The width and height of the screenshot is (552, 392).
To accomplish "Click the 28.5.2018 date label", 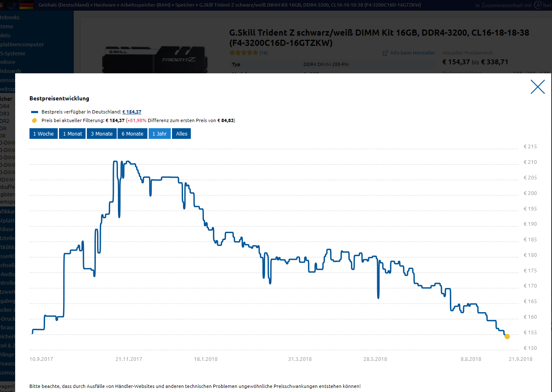I will click(375, 359).
